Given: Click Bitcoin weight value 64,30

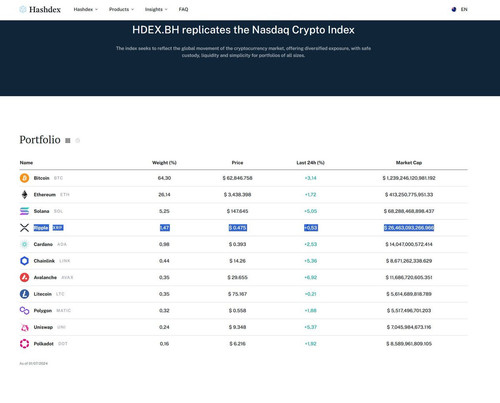Looking at the screenshot, I should coord(164,178).
